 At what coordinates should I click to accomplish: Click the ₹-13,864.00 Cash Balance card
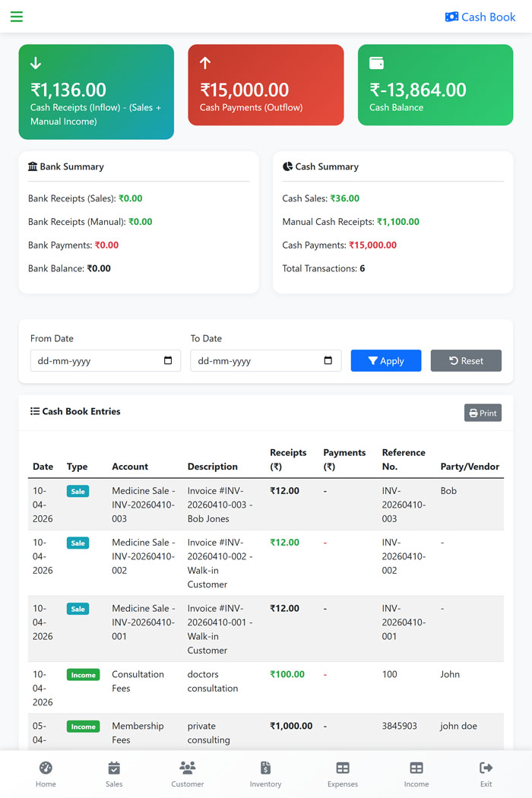(435, 84)
